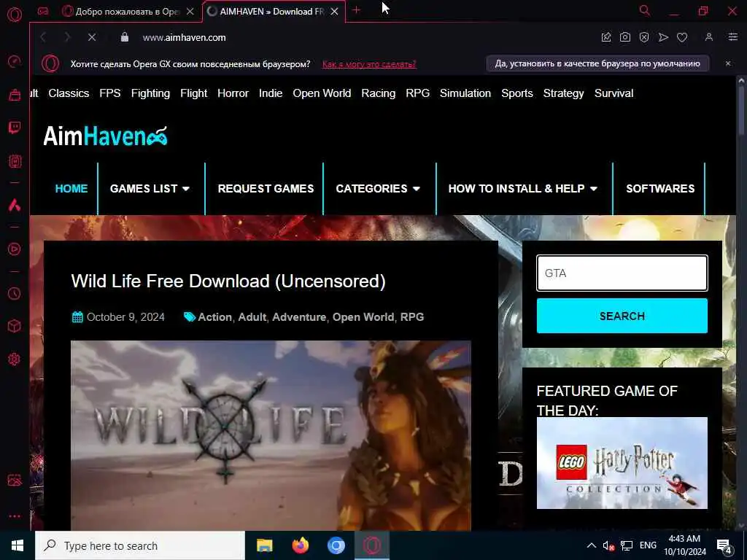Open Extensions cube icon in sidebar
This screenshot has width=747, height=560.
pyautogui.click(x=15, y=326)
